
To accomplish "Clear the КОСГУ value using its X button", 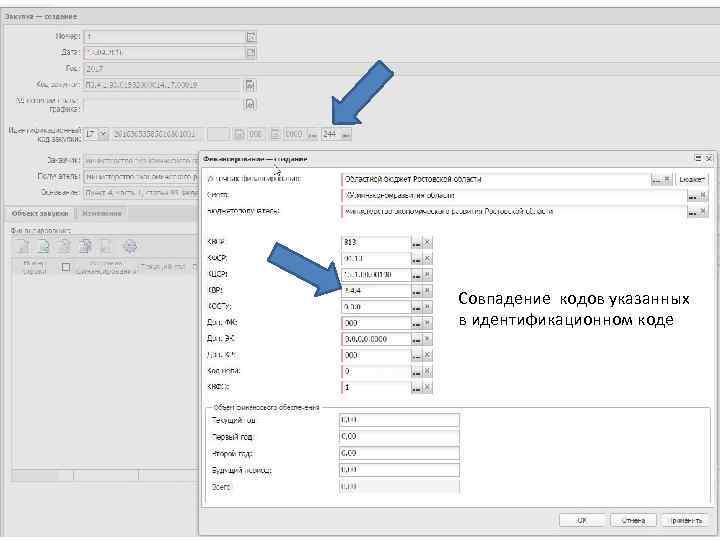I will (427, 307).
